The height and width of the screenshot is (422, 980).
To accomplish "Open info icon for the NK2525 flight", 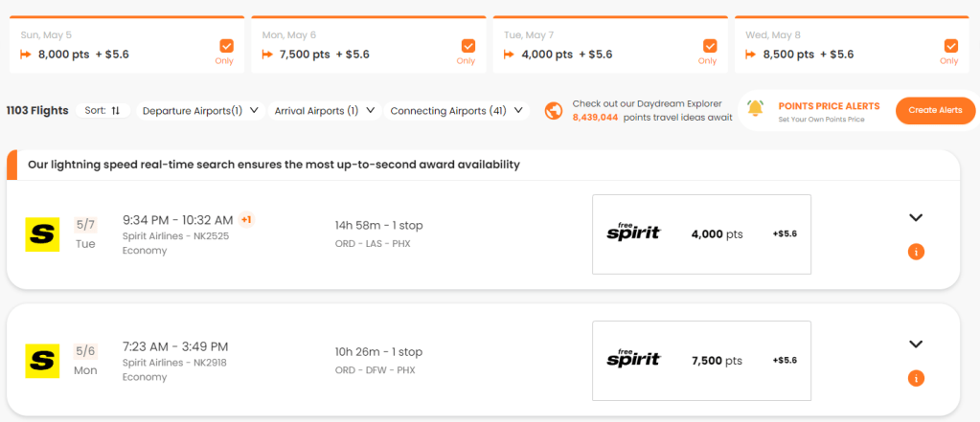I will coord(915,252).
